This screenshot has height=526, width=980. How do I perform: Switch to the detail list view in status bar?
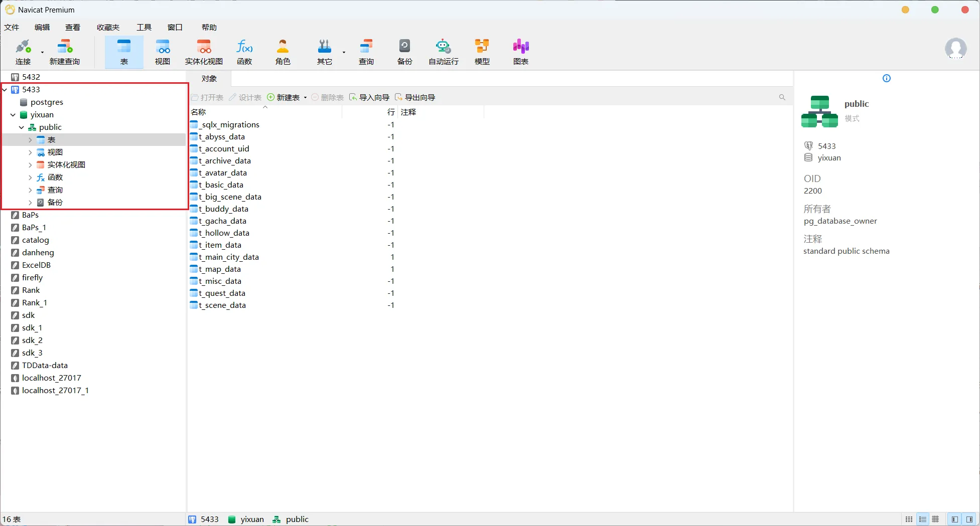coord(922,519)
